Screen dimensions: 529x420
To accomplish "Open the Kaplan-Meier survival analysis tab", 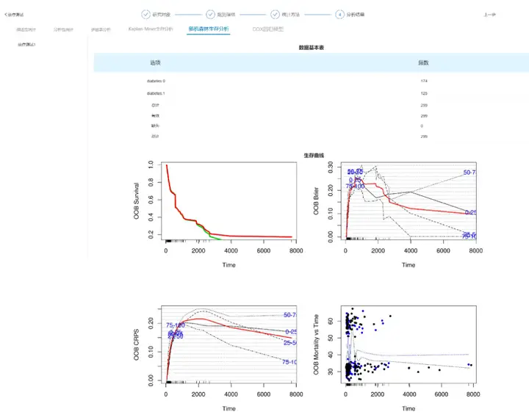I will pos(151,29).
